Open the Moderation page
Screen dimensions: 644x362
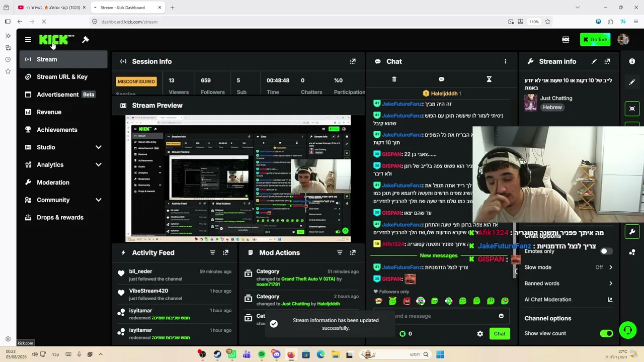tap(63, 183)
